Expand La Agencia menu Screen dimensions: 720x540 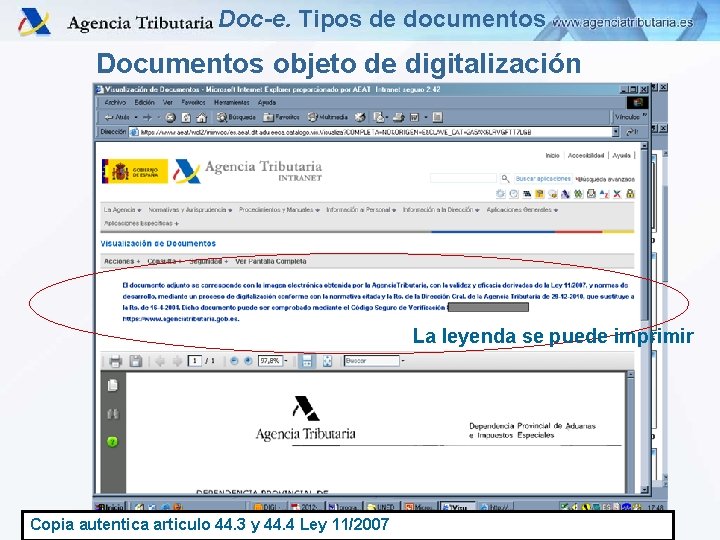pyautogui.click(x=122, y=210)
